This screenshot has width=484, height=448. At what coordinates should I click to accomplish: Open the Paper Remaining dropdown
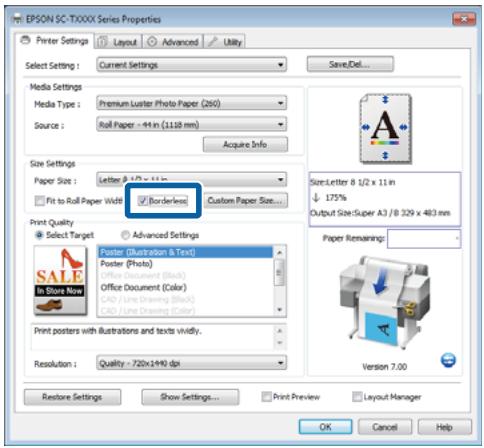click(x=424, y=238)
